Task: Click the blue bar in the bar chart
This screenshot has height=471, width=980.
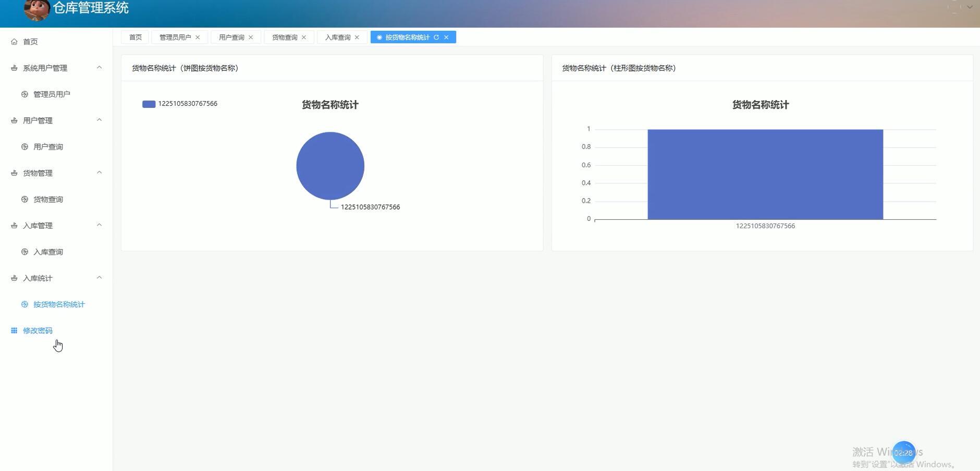Action: [764, 175]
